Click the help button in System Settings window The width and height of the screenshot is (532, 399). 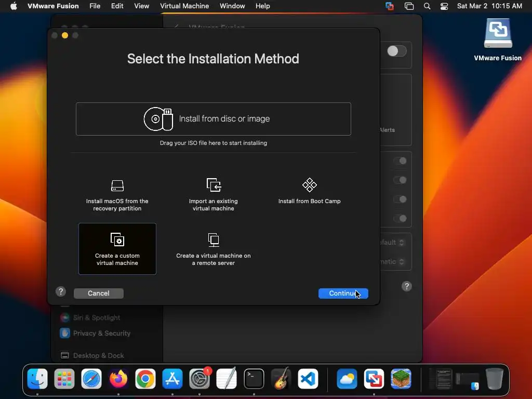406,286
